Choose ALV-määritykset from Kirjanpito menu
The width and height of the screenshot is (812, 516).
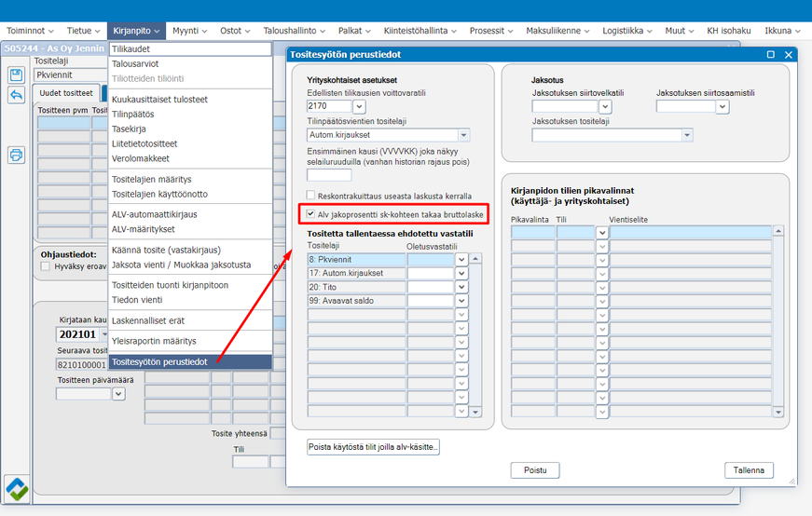pyautogui.click(x=143, y=228)
